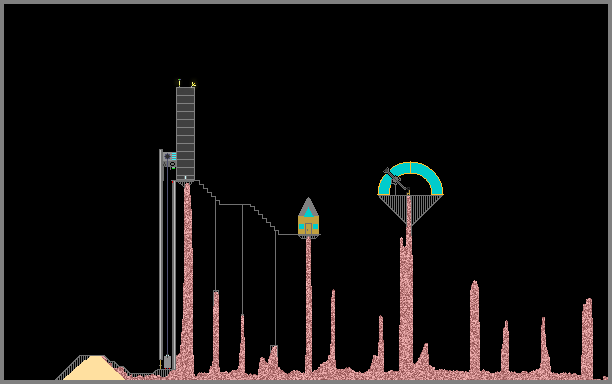Select the gray roof of the house
Screen dimensions: 612x384
coord(308,207)
